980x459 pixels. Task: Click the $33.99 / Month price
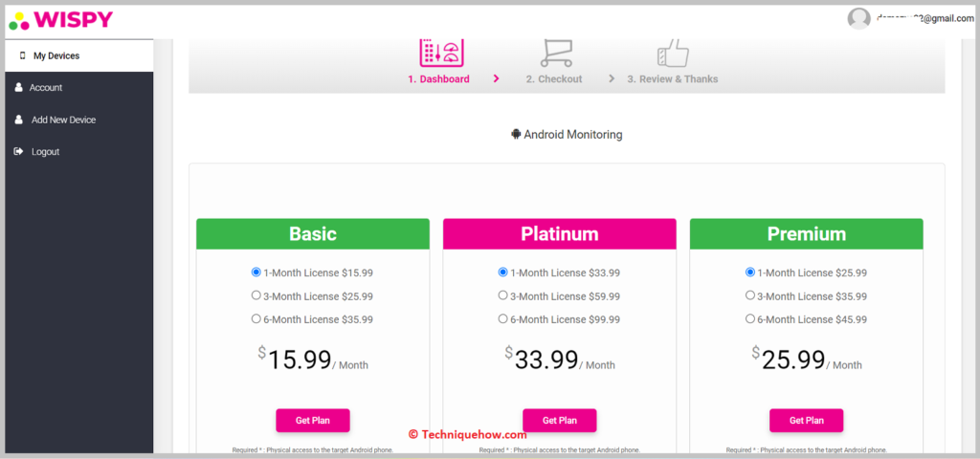[559, 360]
